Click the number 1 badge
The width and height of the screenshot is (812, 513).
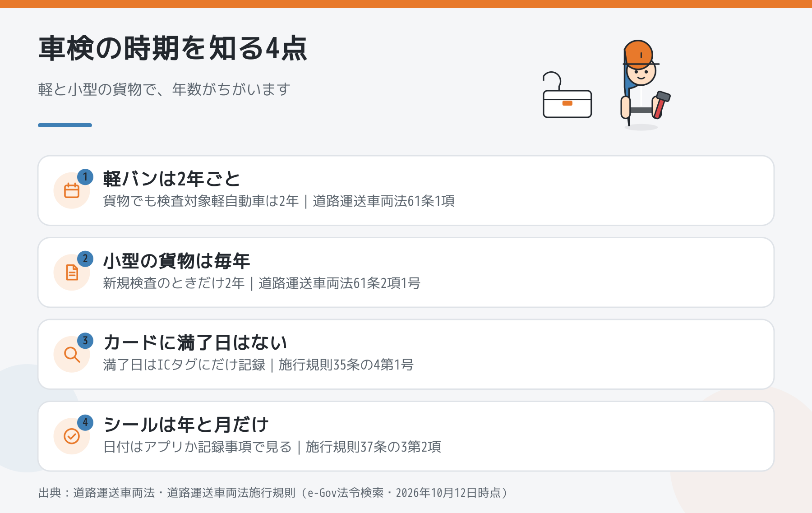[85, 177]
